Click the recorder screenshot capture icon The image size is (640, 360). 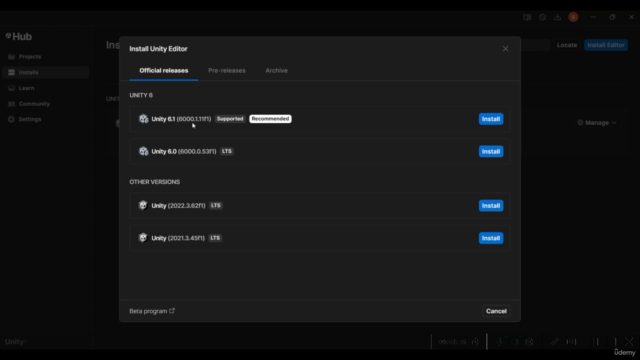pos(571,342)
